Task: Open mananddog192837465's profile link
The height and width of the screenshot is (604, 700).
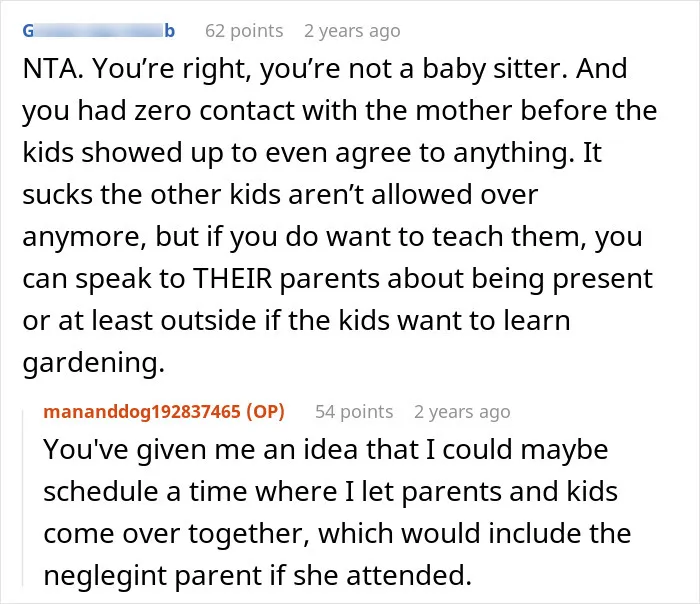Action: coord(142,412)
